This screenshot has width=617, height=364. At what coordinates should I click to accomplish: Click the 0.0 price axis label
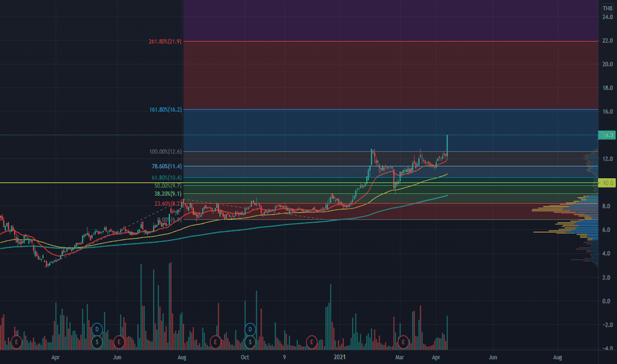607,301
